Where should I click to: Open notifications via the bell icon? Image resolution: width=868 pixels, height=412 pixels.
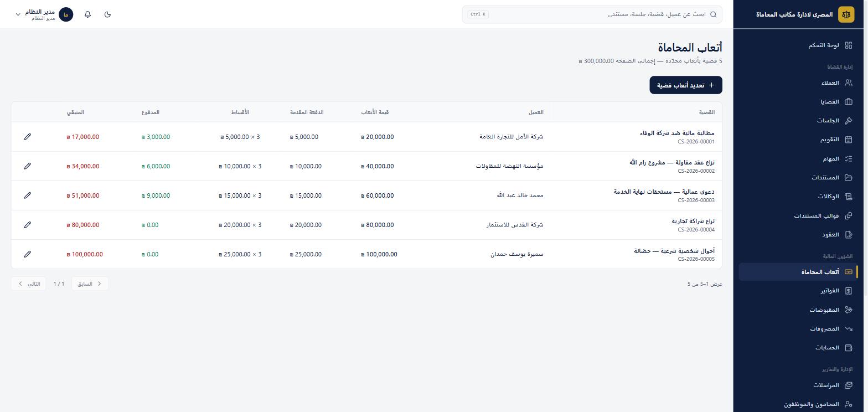(87, 14)
